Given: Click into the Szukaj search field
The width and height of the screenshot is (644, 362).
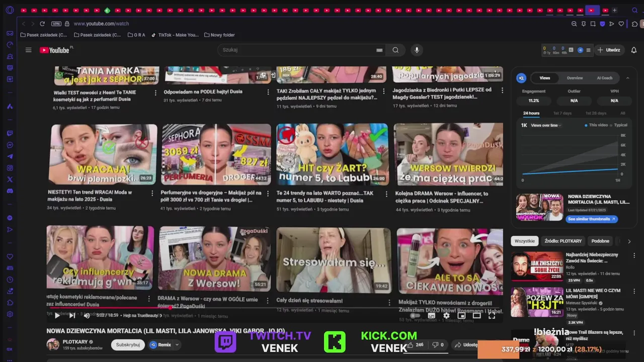Looking at the screenshot, I should point(300,50).
